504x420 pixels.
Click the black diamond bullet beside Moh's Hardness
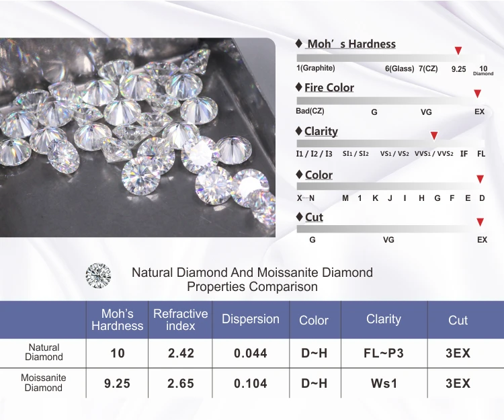pos(299,44)
